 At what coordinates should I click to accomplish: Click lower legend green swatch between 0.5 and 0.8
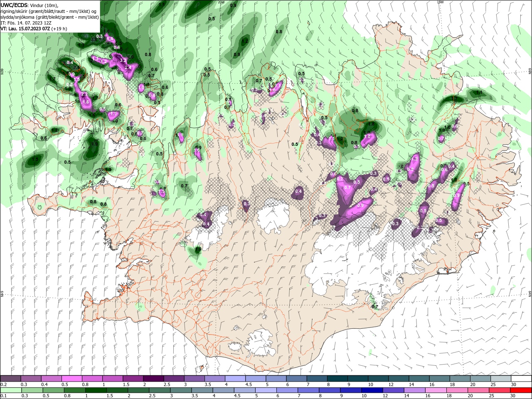(53, 390)
